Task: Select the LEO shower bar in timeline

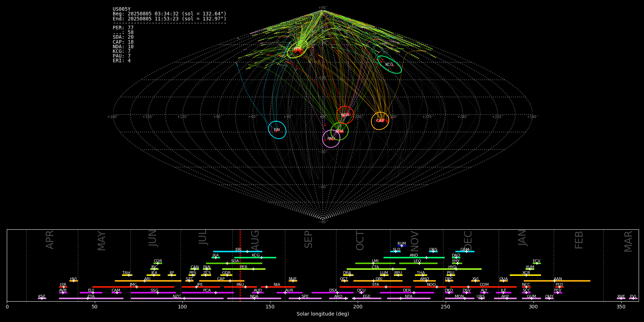Action: (x=418, y=263)
